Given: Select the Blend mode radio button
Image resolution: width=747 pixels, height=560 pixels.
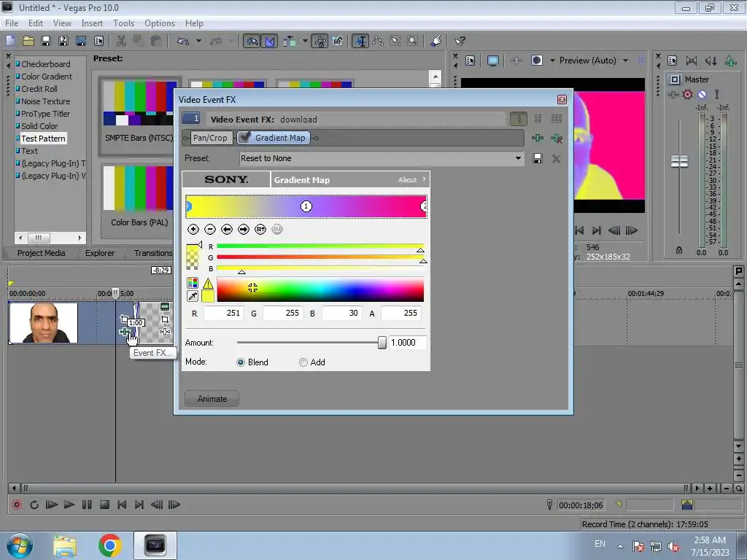Looking at the screenshot, I should (x=241, y=362).
